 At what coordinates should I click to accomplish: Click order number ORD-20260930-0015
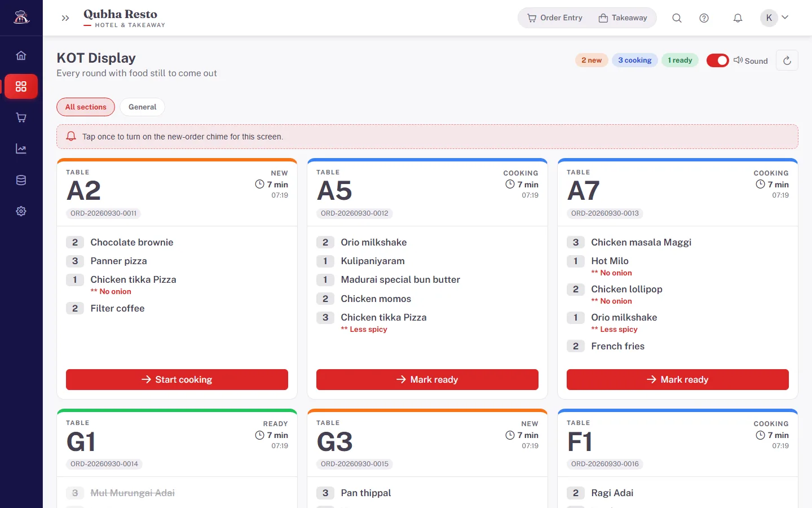[x=355, y=464]
